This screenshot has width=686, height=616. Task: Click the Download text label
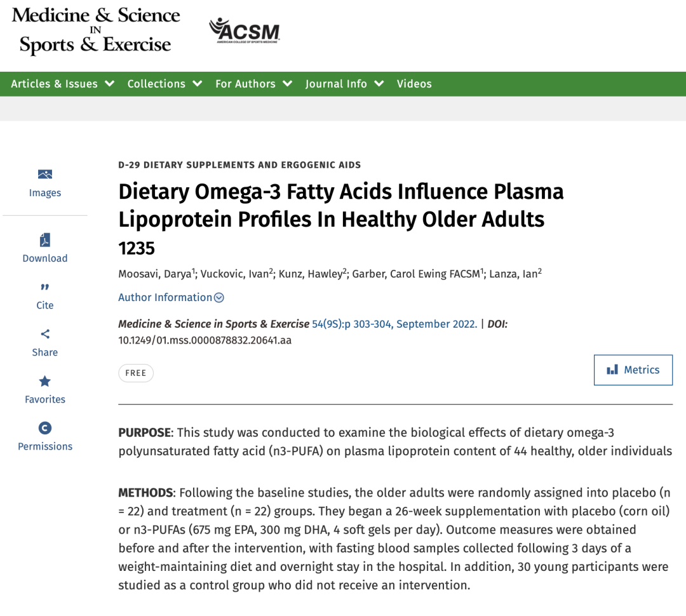tap(44, 258)
